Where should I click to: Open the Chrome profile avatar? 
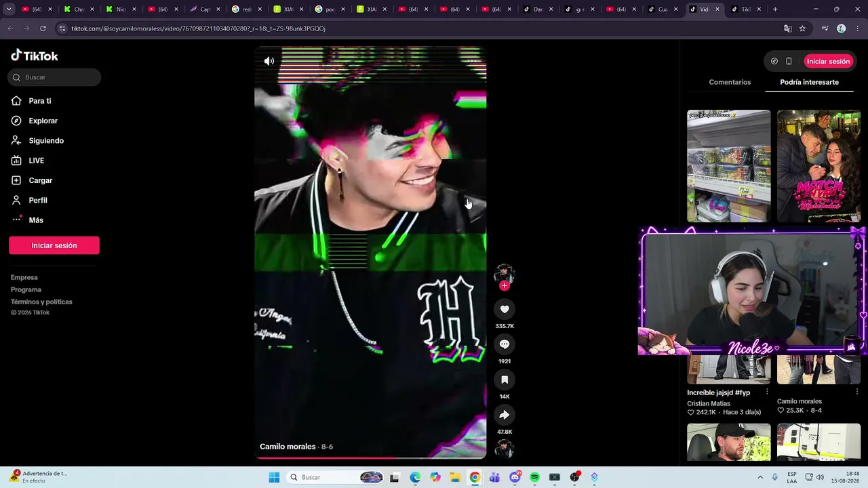(x=842, y=28)
